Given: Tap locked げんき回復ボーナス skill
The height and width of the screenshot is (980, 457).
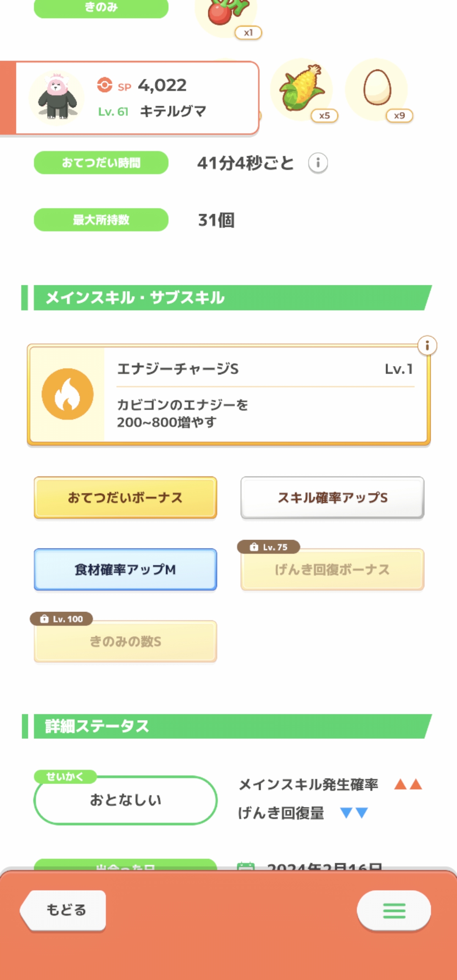Looking at the screenshot, I should pyautogui.click(x=332, y=570).
